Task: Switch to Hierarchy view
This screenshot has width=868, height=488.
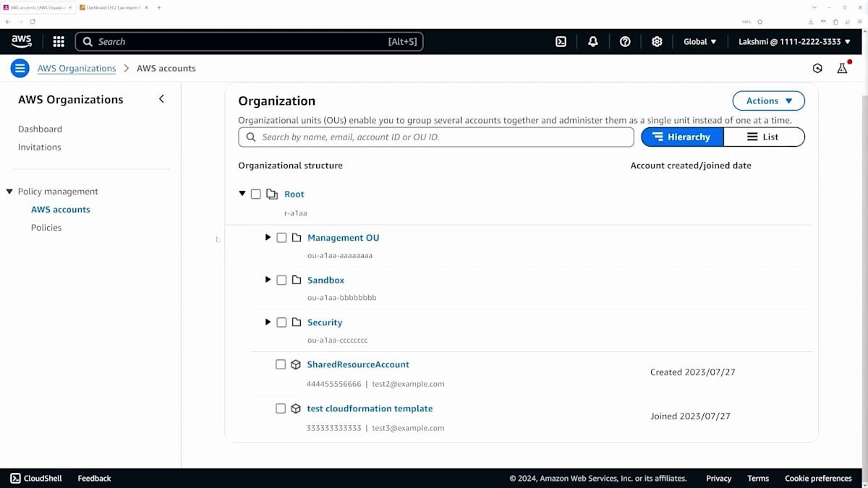Action: [x=682, y=137]
